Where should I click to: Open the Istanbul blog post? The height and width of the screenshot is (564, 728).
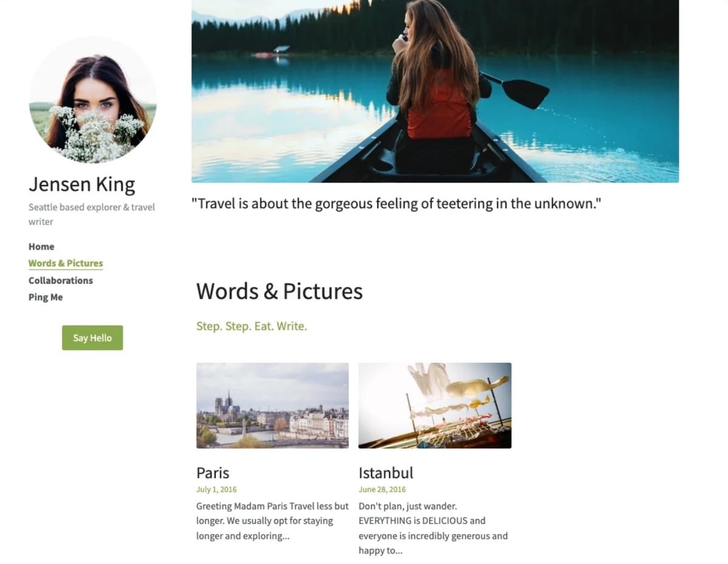point(386,472)
